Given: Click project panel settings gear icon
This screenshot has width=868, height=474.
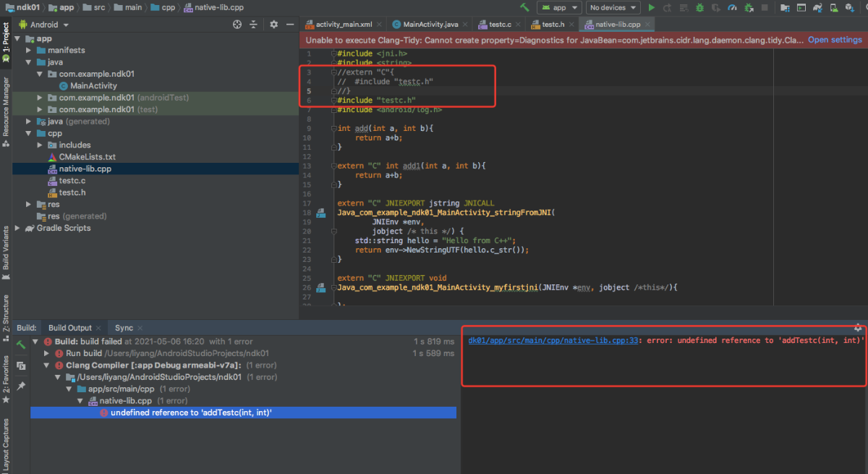Looking at the screenshot, I should [x=273, y=24].
